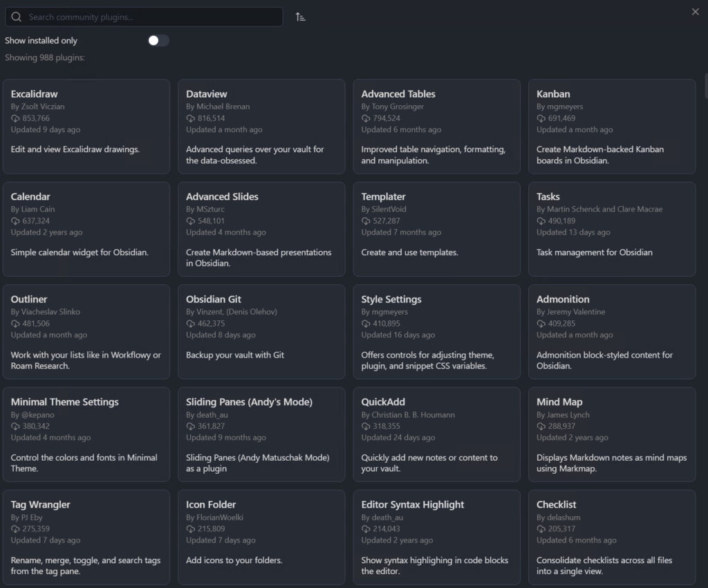Viewport: 708px width, 588px height.
Task: Open the Excalidraw plugin card
Action: 86,127
